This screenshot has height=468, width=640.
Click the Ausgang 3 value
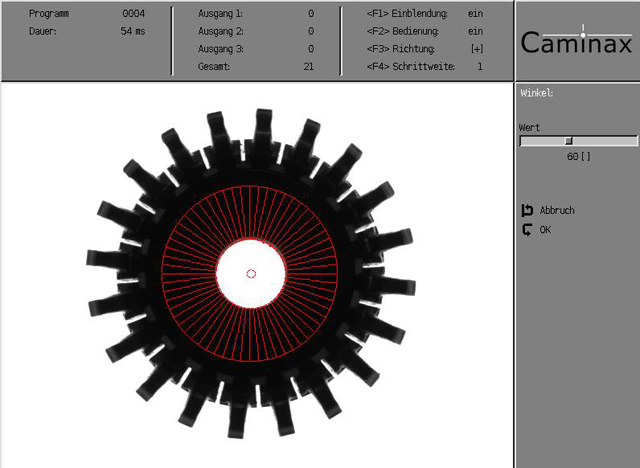point(310,49)
